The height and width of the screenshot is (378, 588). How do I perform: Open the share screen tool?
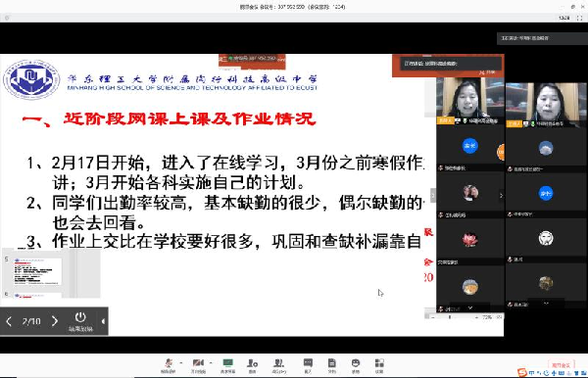[227, 365]
